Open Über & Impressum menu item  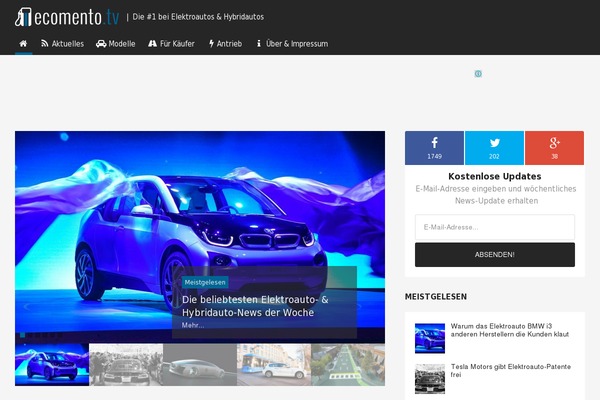(292, 44)
